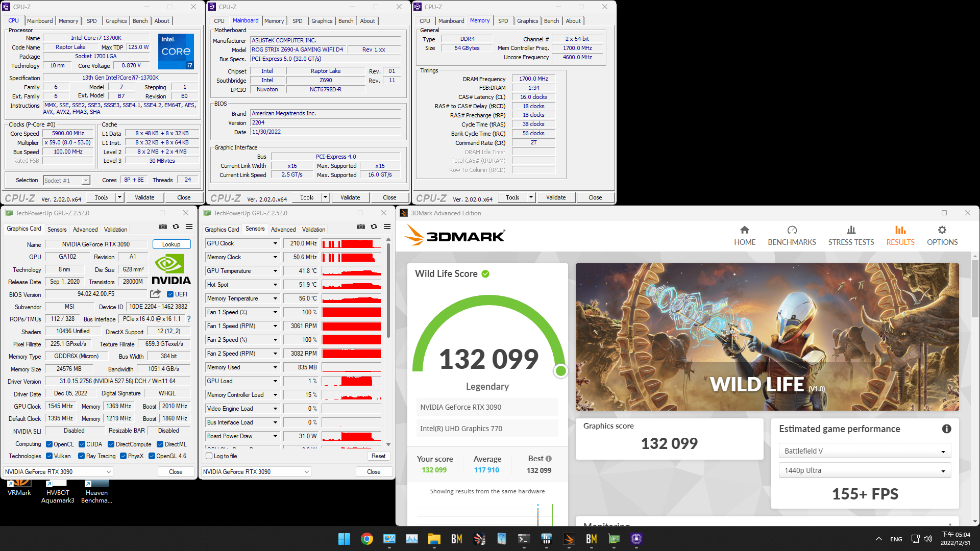Screen dimensions: 980x551
Task: Open the VRMark desktop shortcut
Action: (x=19, y=488)
